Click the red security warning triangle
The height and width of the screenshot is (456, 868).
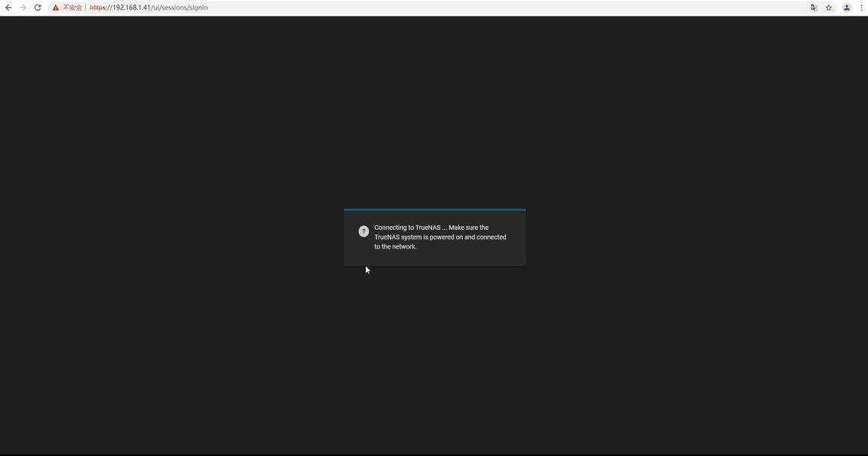point(55,7)
